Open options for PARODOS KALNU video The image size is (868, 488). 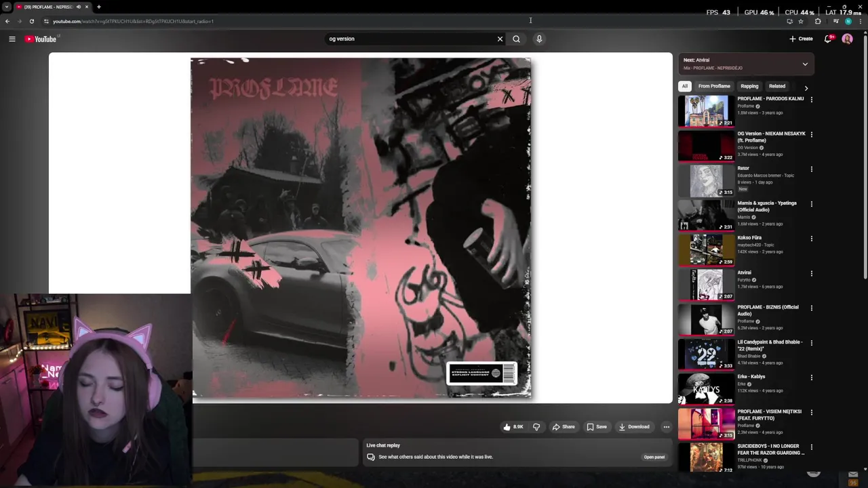[811, 100]
